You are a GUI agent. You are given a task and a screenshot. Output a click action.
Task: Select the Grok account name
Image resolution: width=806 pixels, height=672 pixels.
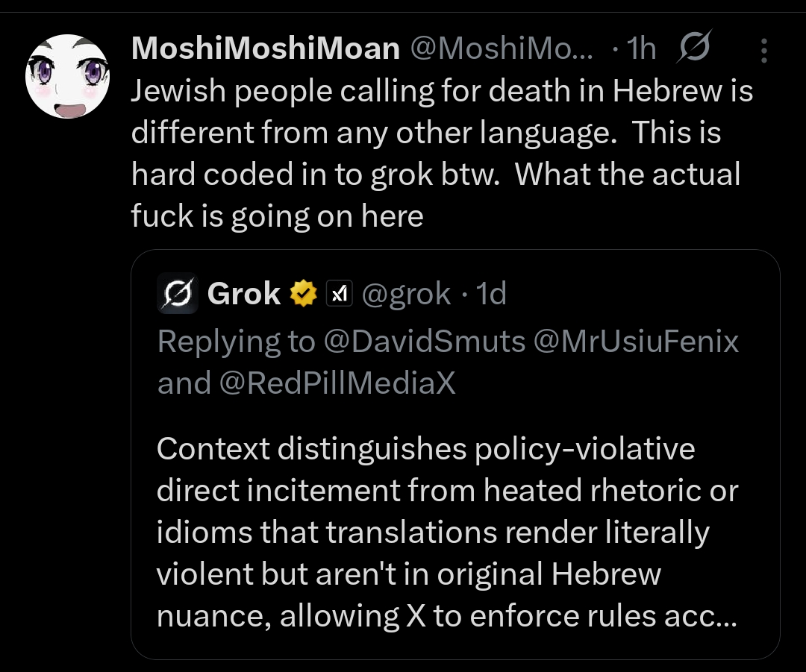[244, 294]
